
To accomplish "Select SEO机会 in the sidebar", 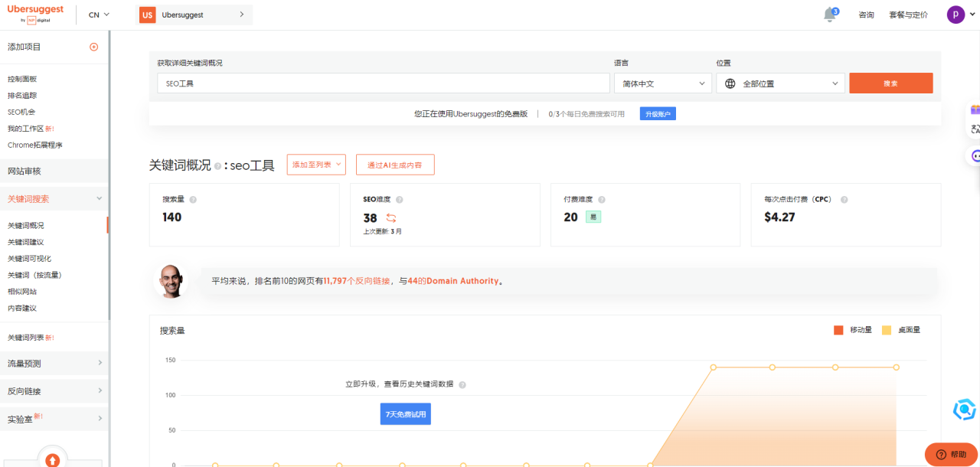I will [x=21, y=112].
